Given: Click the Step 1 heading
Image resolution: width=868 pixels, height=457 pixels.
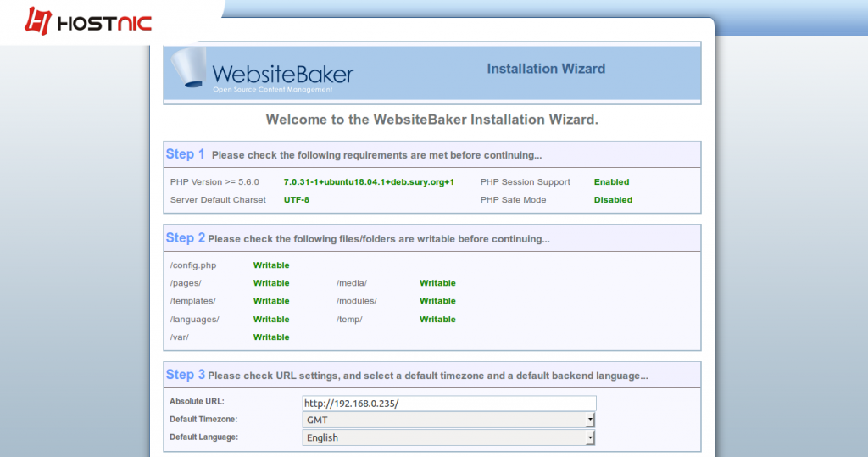Looking at the screenshot, I should pos(186,154).
